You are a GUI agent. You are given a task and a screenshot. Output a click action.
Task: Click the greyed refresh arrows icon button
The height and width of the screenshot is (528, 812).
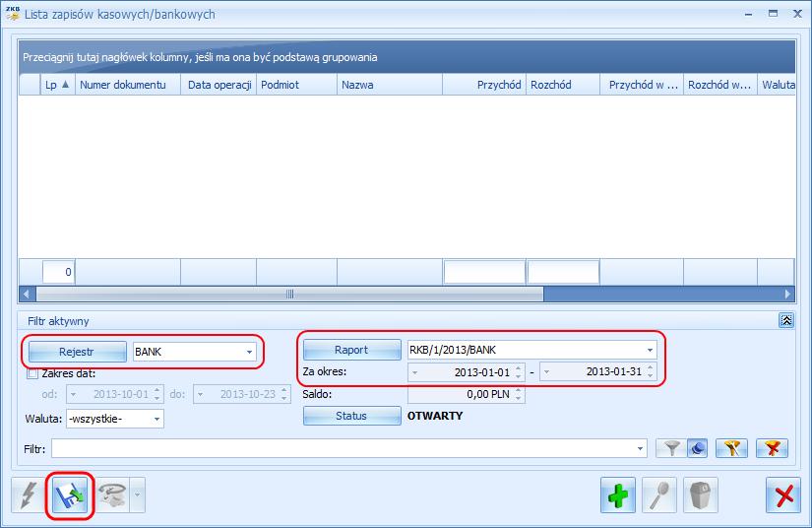click(112, 495)
